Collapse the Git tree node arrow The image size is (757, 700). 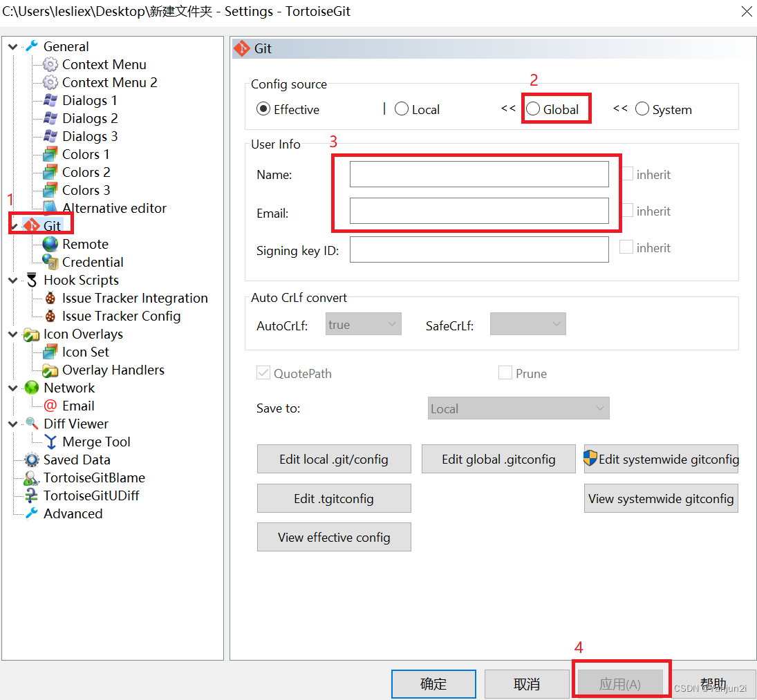tap(15, 226)
